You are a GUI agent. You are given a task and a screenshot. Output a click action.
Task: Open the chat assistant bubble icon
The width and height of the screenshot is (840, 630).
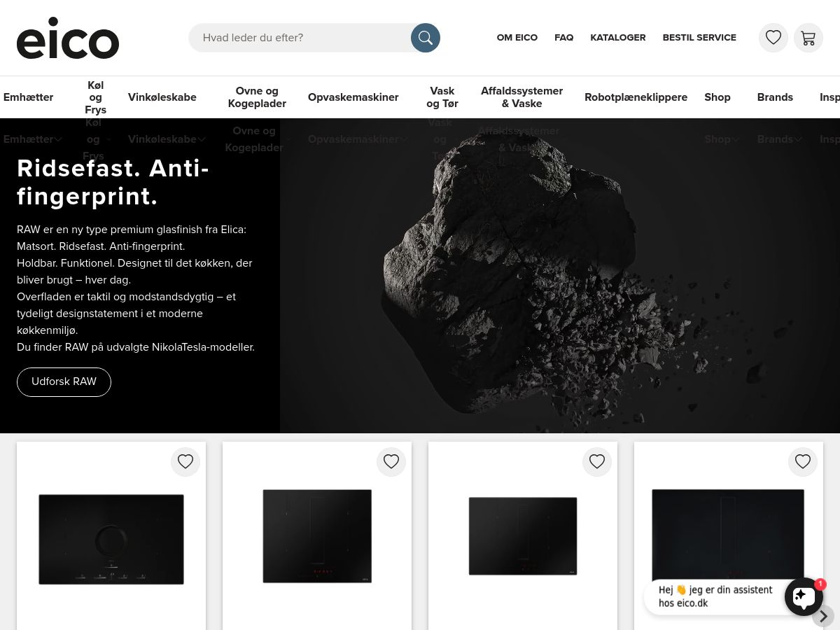coord(804,596)
